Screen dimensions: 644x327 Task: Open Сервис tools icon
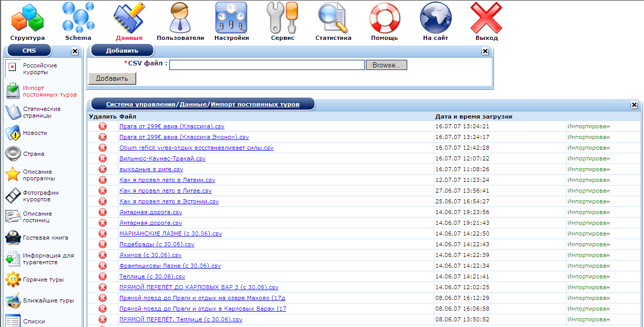(282, 18)
